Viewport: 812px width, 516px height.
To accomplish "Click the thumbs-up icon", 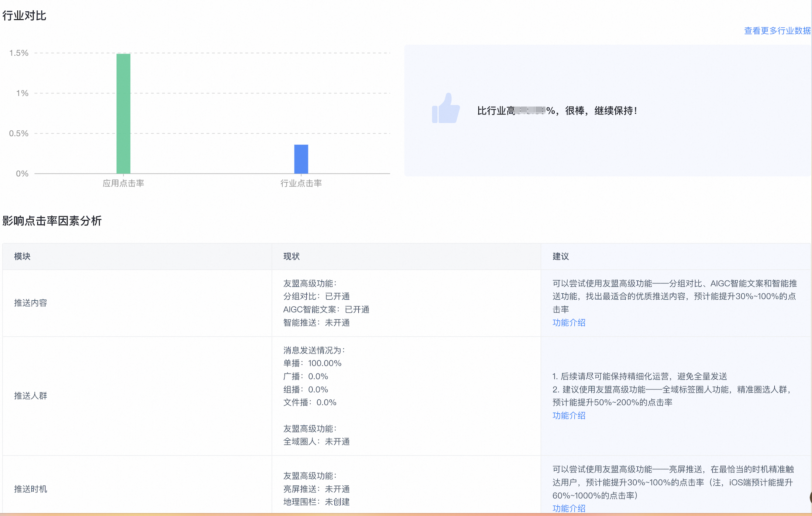I will (x=446, y=108).
